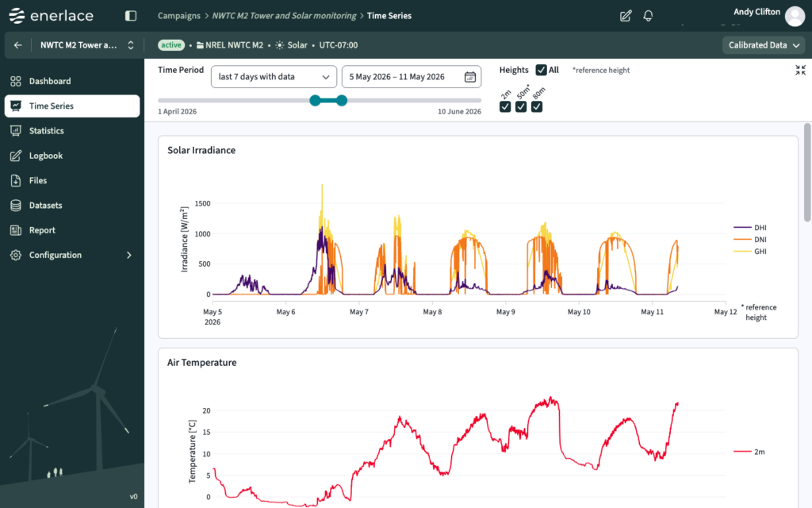This screenshot has width=812, height=508.
Task: Open notifications bell icon
Action: [648, 16]
